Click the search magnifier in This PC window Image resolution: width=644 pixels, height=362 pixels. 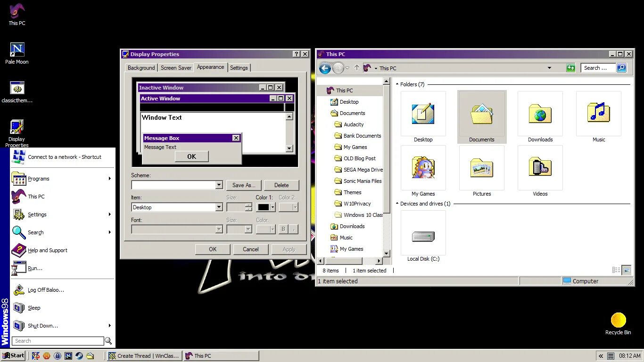tap(621, 68)
